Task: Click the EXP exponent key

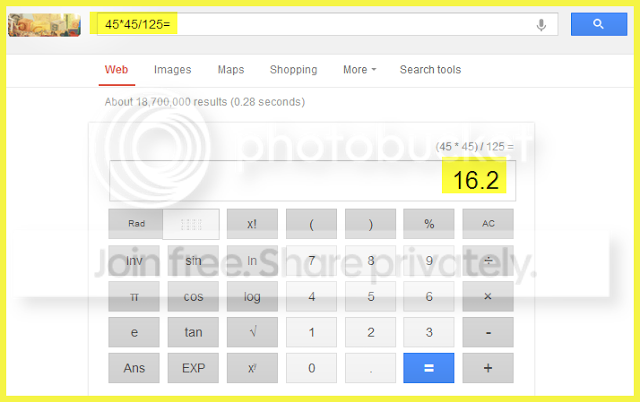Action: [193, 368]
